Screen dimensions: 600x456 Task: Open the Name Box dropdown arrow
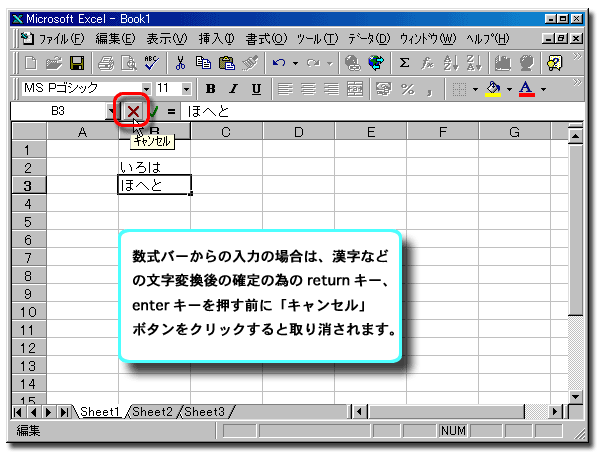111,111
